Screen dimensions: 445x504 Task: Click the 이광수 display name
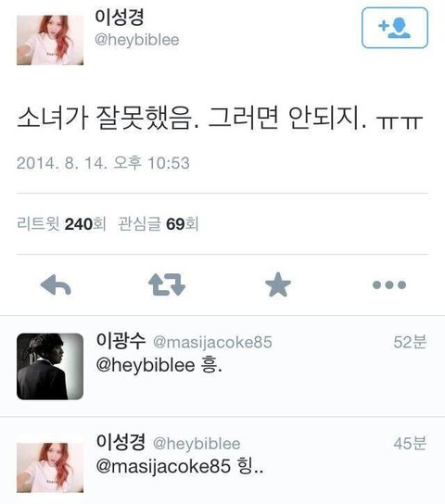point(121,341)
